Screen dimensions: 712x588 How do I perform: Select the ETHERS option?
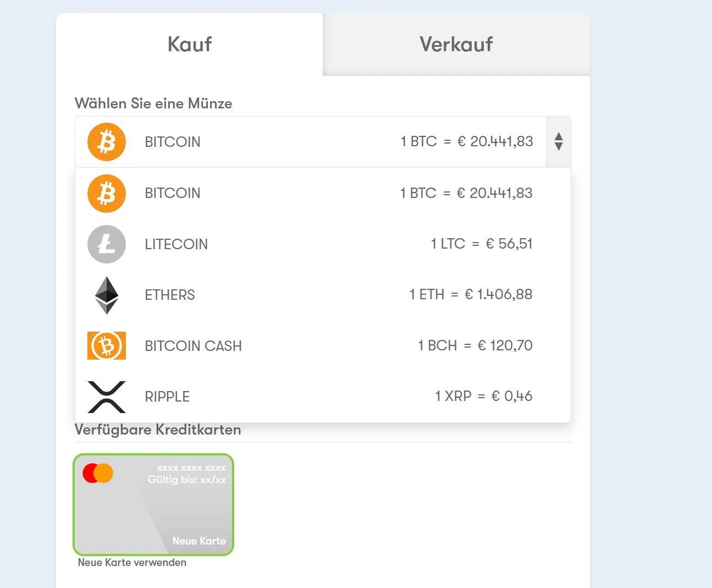(323, 295)
